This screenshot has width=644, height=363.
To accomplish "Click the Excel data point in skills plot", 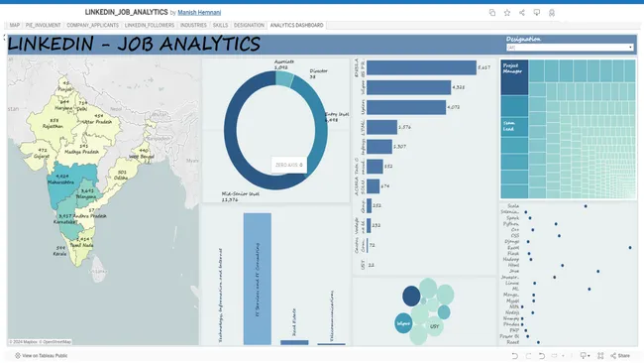I will (x=630, y=248).
